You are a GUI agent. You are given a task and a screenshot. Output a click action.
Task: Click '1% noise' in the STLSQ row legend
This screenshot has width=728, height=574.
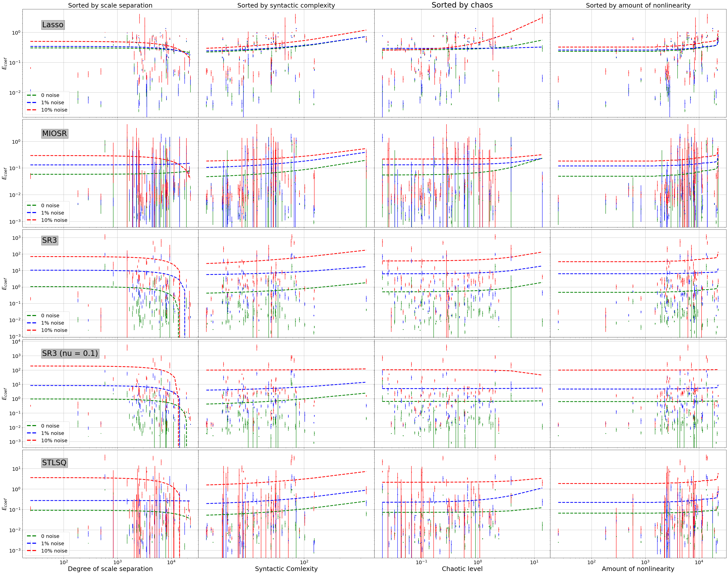click(x=52, y=543)
